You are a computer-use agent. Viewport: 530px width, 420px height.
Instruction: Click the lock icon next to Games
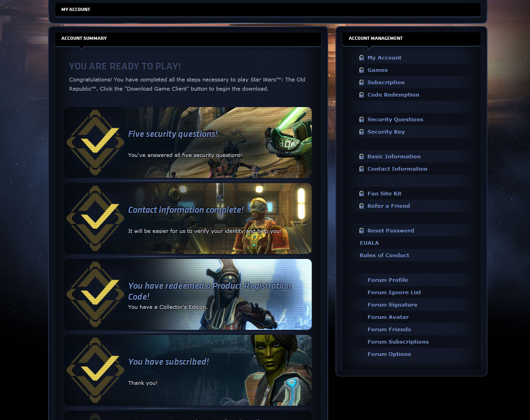(x=361, y=70)
